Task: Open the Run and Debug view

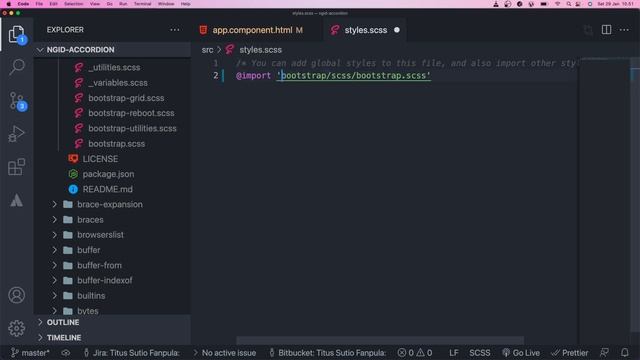Action: pyautogui.click(x=16, y=134)
